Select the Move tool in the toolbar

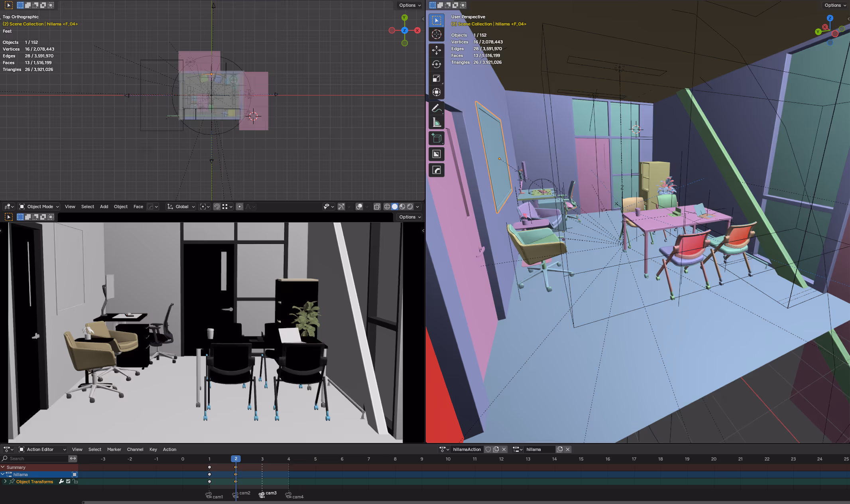437,50
